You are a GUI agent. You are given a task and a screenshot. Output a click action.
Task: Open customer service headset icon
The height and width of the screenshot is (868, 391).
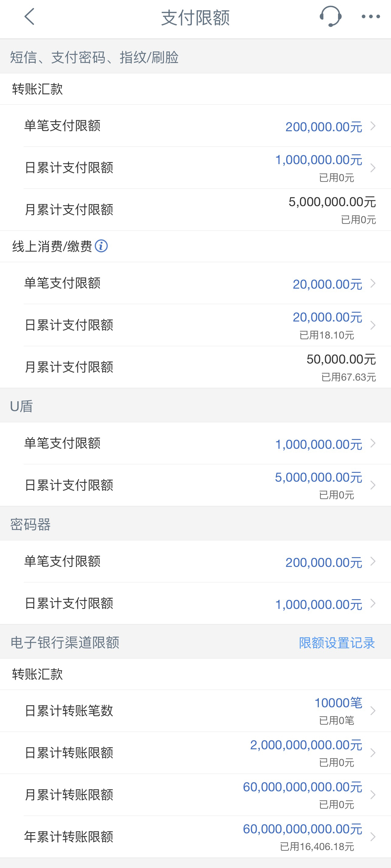[x=330, y=16]
